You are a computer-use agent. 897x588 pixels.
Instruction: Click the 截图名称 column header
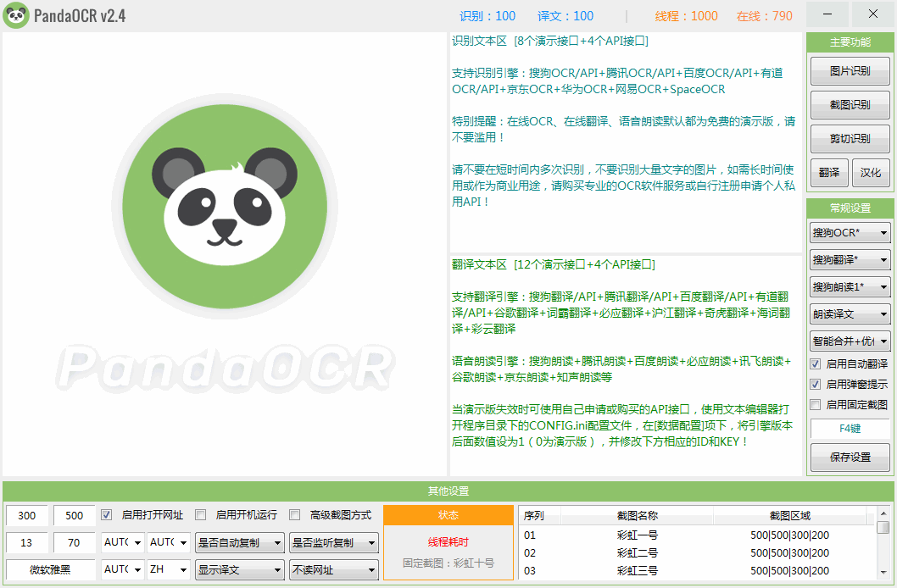click(638, 515)
